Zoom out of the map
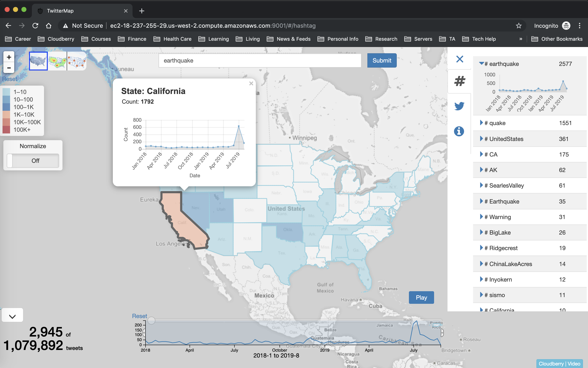The image size is (588, 368). [9, 68]
